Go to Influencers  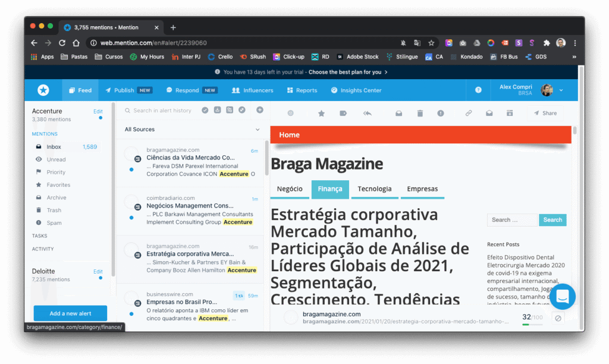click(252, 90)
